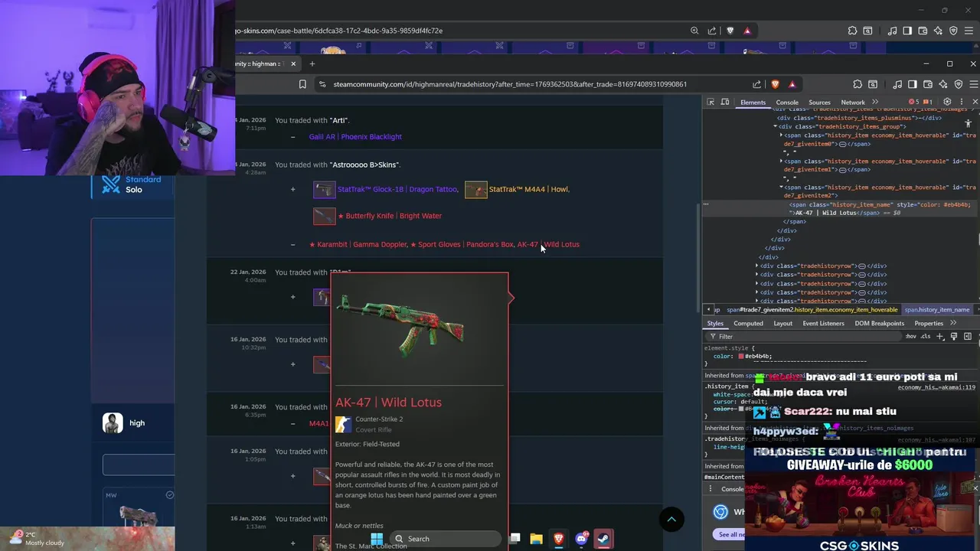
Task: Open Extensions puzzle icon in front browser
Action: point(859,84)
